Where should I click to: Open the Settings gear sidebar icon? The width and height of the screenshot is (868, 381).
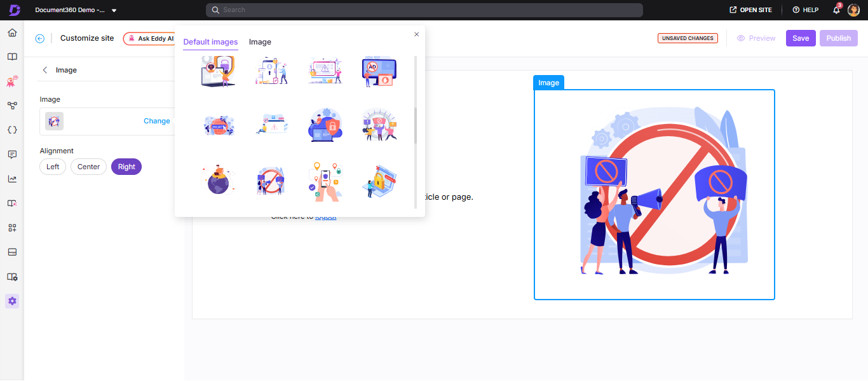(x=12, y=301)
